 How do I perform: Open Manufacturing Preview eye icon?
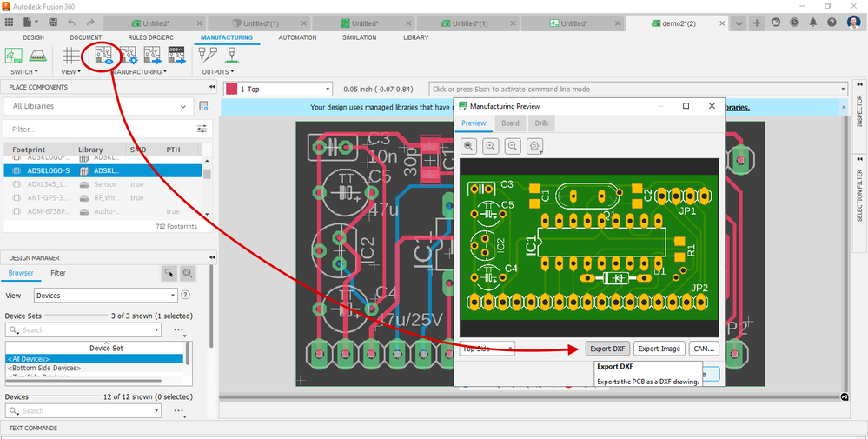[103, 56]
